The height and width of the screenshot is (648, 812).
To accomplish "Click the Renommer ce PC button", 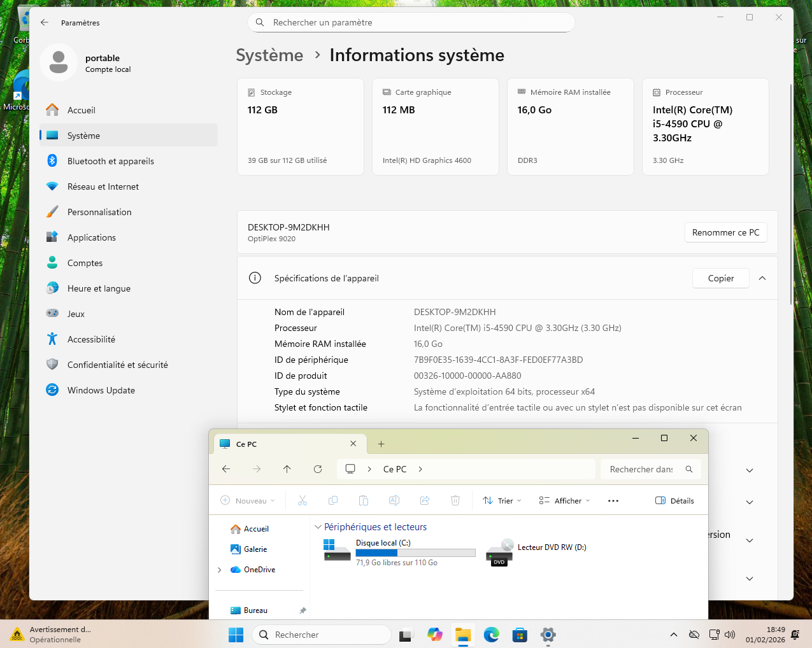I will click(x=725, y=232).
